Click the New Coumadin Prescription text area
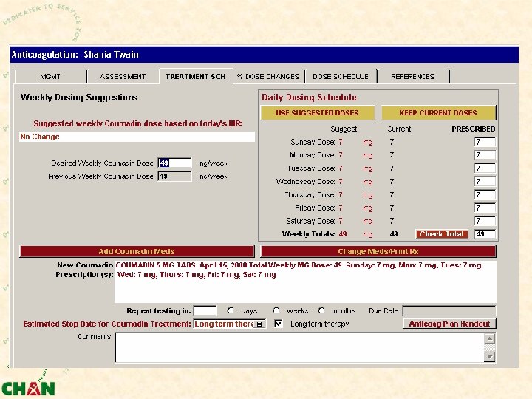This screenshot has height=399, width=532. coord(305,282)
